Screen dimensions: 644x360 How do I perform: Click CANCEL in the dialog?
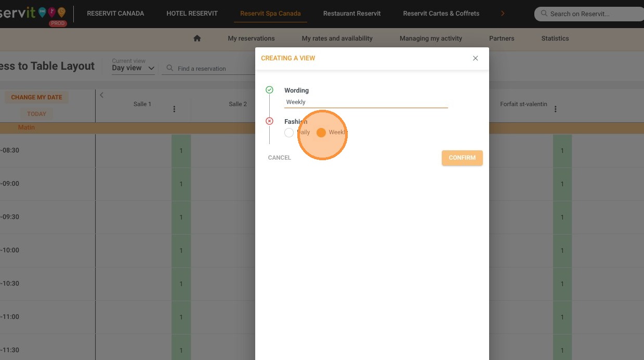[280, 158]
